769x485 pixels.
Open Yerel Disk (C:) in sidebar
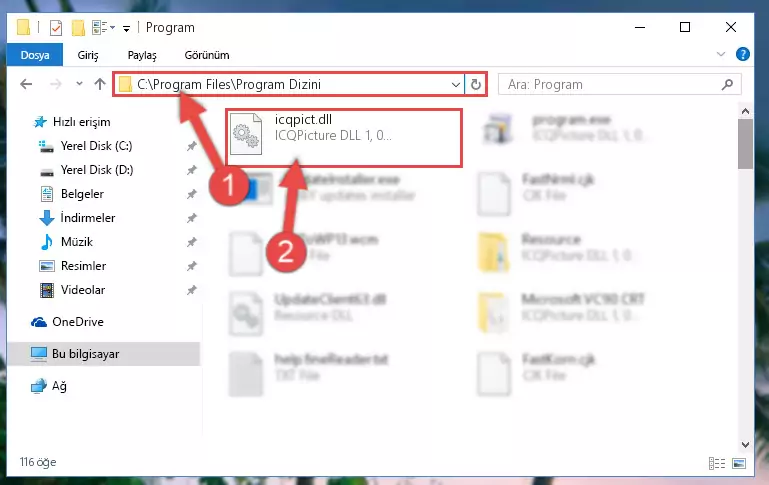tap(85, 146)
